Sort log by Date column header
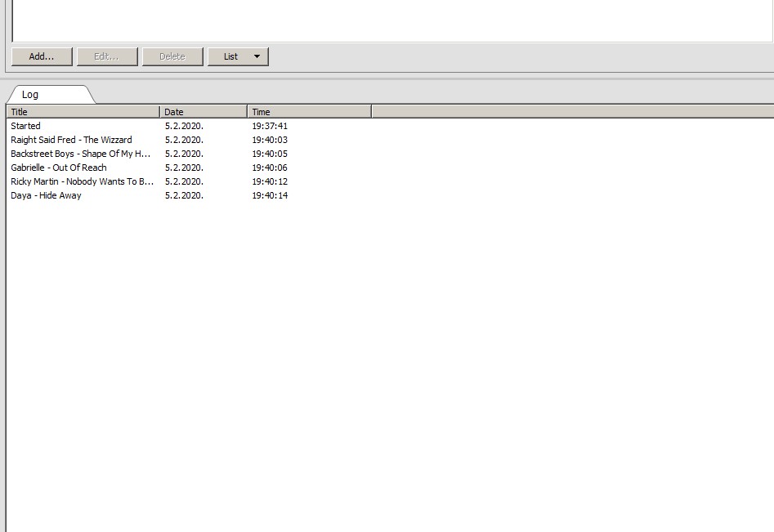The height and width of the screenshot is (532, 774). pos(204,111)
